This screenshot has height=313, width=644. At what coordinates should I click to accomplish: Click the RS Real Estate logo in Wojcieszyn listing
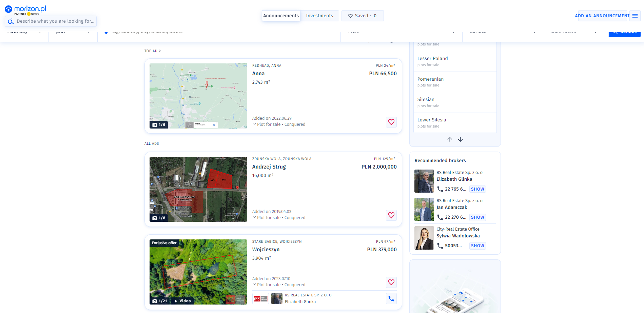pyautogui.click(x=260, y=299)
